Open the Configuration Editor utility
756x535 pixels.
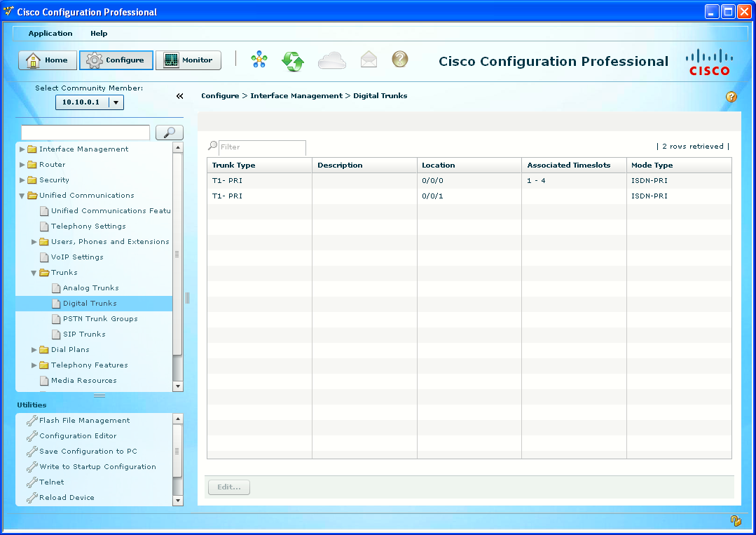click(78, 436)
